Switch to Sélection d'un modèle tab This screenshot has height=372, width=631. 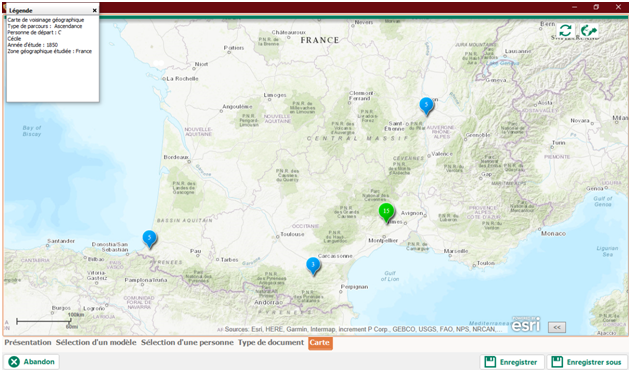96,343
